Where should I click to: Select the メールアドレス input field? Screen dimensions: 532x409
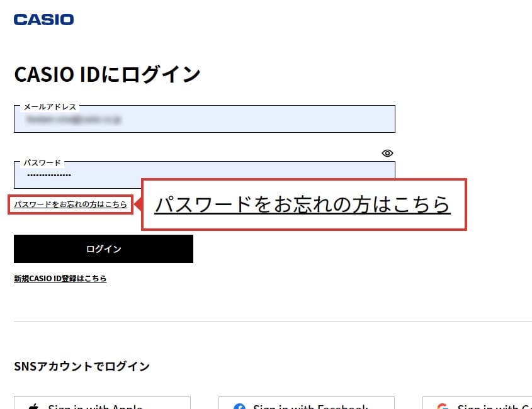point(204,118)
